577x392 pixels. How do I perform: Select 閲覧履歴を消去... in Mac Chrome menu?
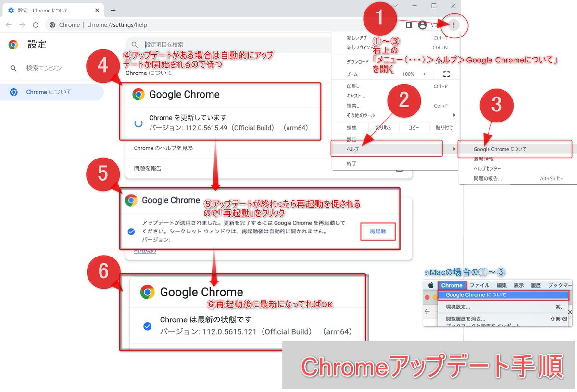503,318
